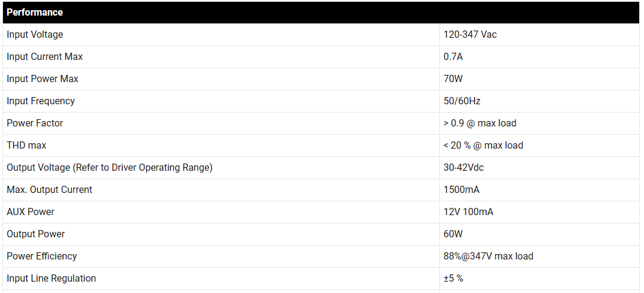Select the Input Voltage label cell

(x=35, y=35)
